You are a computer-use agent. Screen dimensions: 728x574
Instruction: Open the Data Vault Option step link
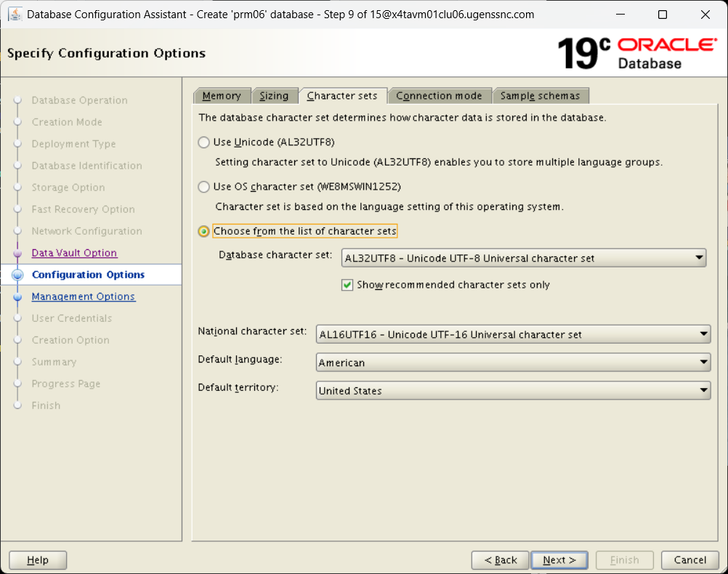74,253
